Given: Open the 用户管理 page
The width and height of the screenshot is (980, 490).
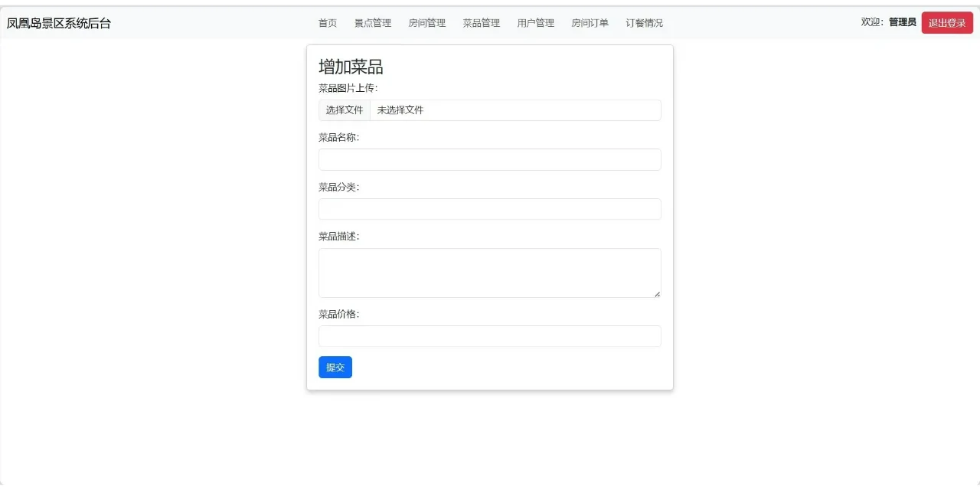Looking at the screenshot, I should pos(535,23).
